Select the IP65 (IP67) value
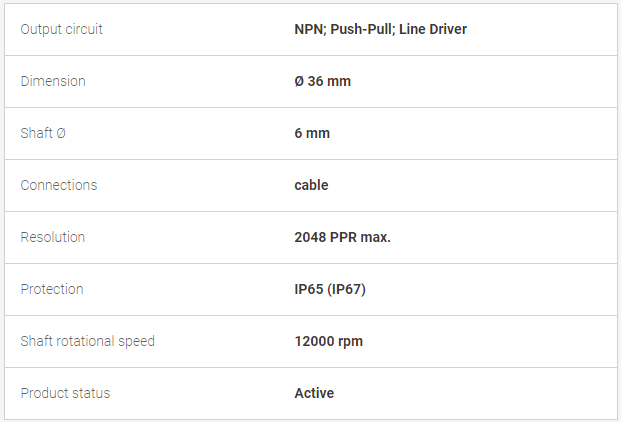Viewport: 621px width, 422px height. [x=330, y=289]
